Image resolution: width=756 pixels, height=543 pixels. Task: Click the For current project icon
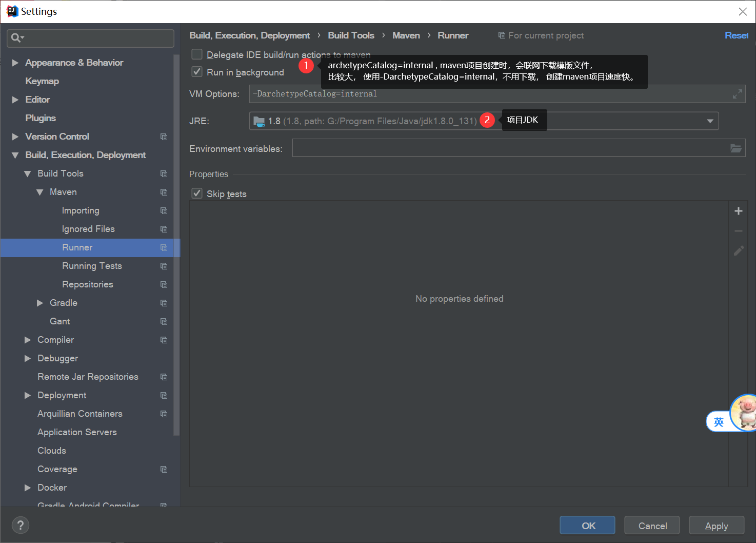[x=502, y=35]
